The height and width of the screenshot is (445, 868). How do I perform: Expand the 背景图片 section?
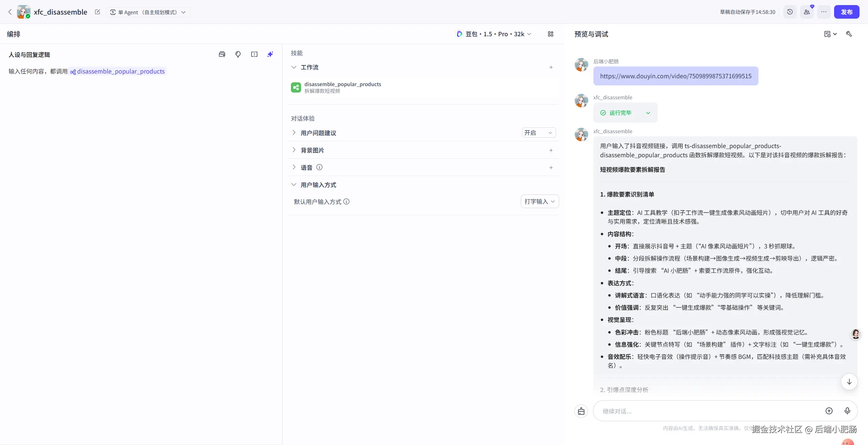[x=294, y=150]
